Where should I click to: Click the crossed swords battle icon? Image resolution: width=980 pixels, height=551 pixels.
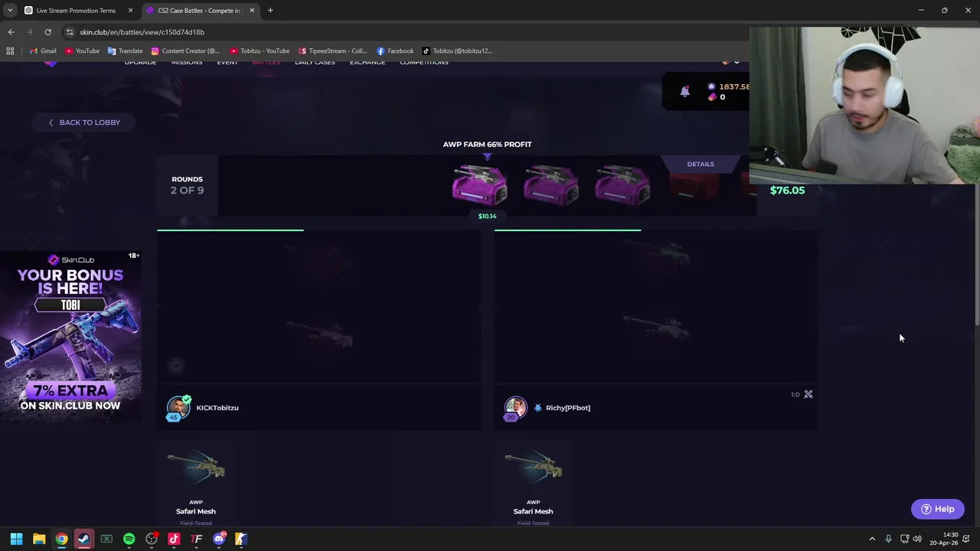(x=808, y=394)
